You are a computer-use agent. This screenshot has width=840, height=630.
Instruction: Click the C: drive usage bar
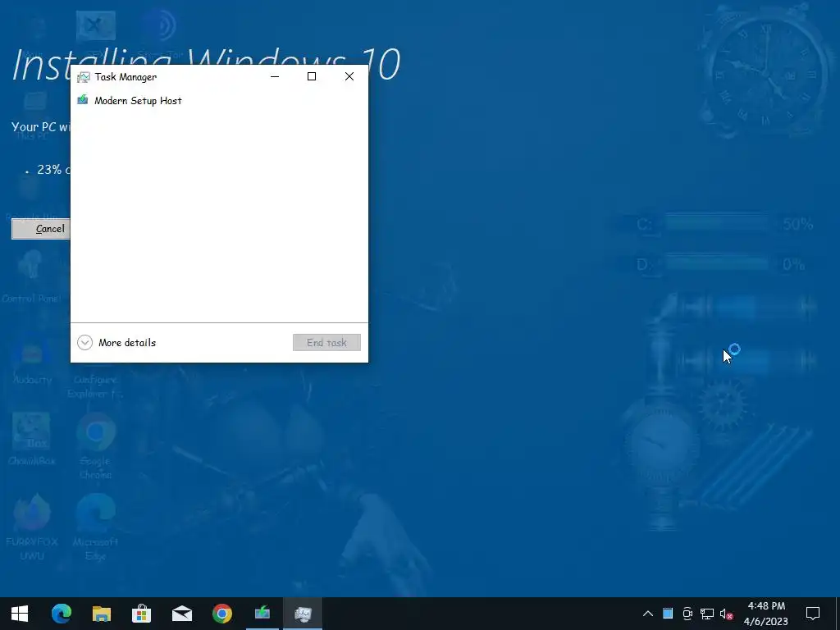pyautogui.click(x=719, y=223)
